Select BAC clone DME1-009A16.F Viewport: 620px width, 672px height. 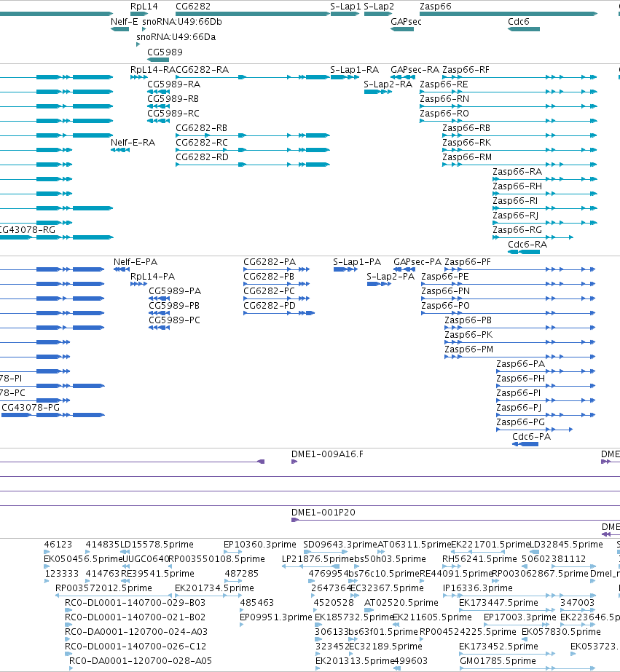coord(327,454)
